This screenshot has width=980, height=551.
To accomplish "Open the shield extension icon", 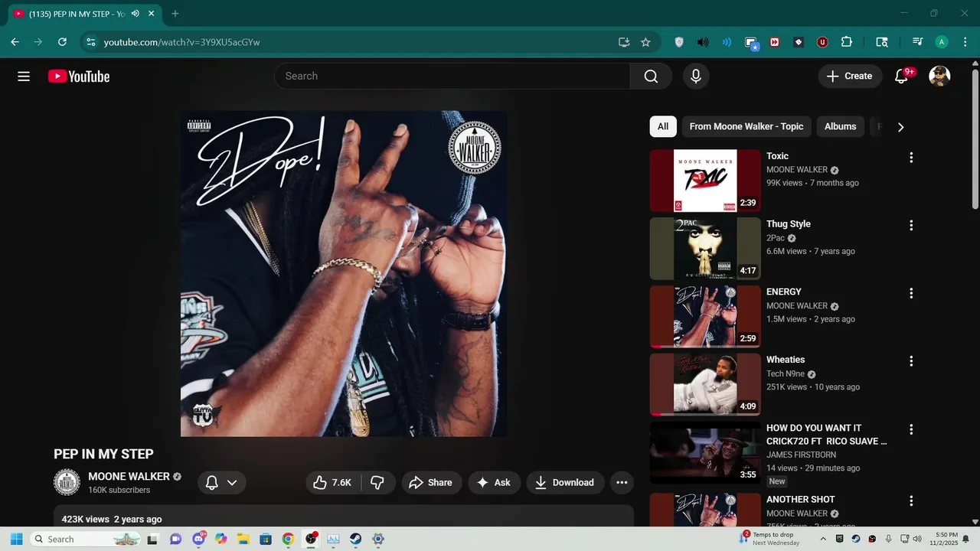I will 679,42.
